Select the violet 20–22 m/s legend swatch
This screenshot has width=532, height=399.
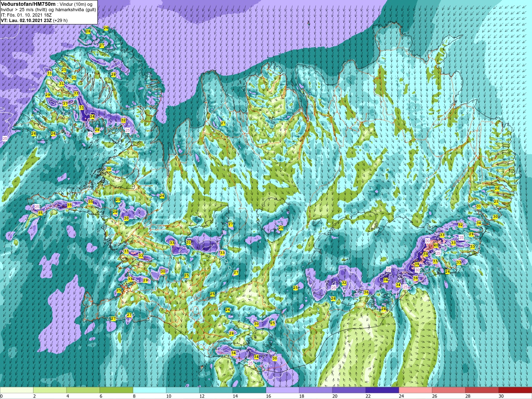pyautogui.click(x=349, y=390)
